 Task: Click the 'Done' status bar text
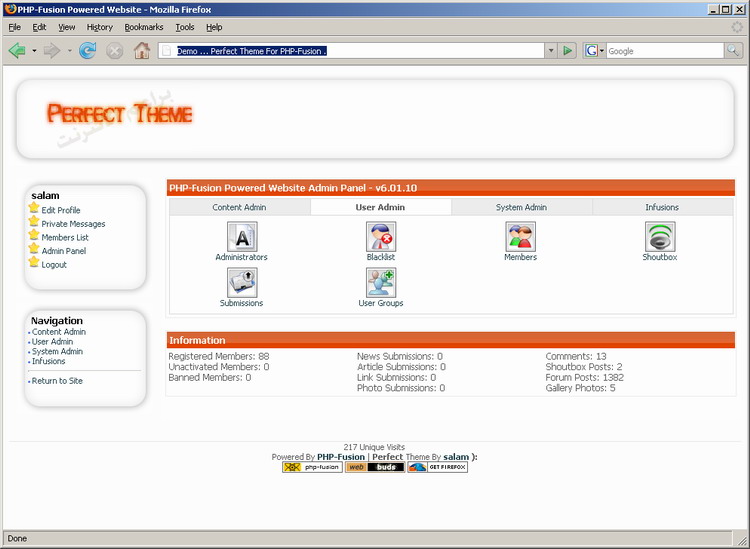[x=17, y=538]
